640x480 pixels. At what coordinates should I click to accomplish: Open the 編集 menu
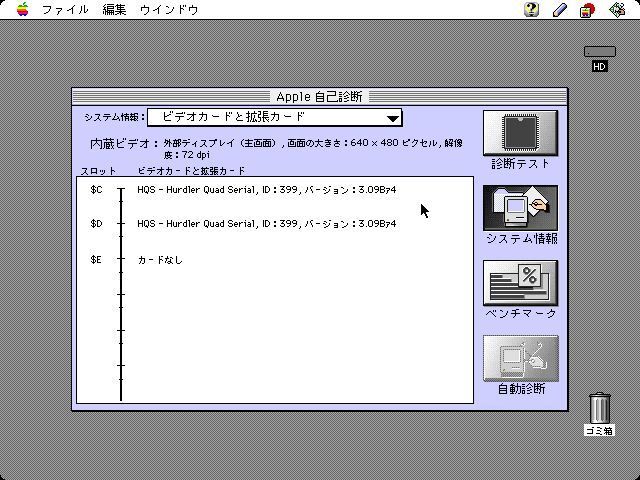click(114, 9)
